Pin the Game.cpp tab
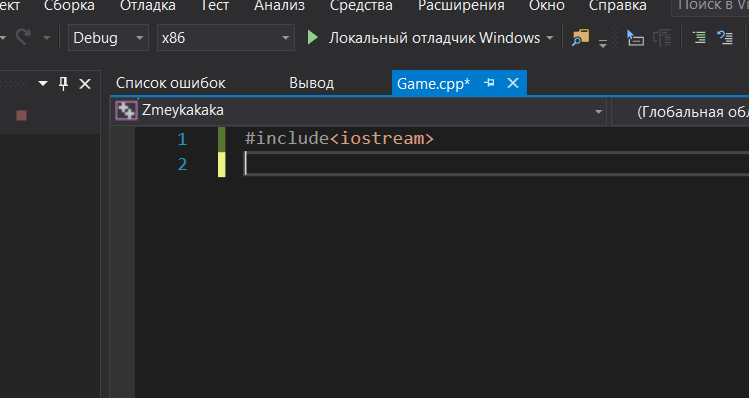Screen dimensions: 749x398 [489, 83]
